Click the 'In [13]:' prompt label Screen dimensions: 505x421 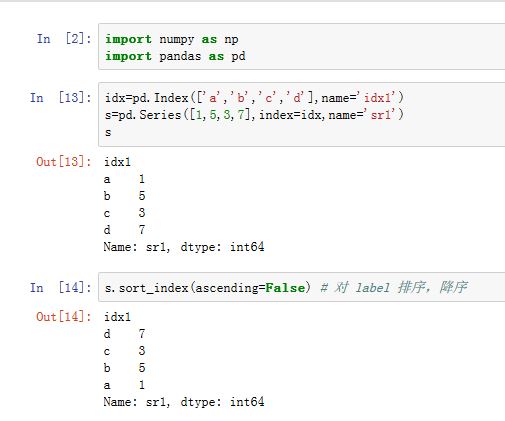pyautogui.click(x=61, y=98)
